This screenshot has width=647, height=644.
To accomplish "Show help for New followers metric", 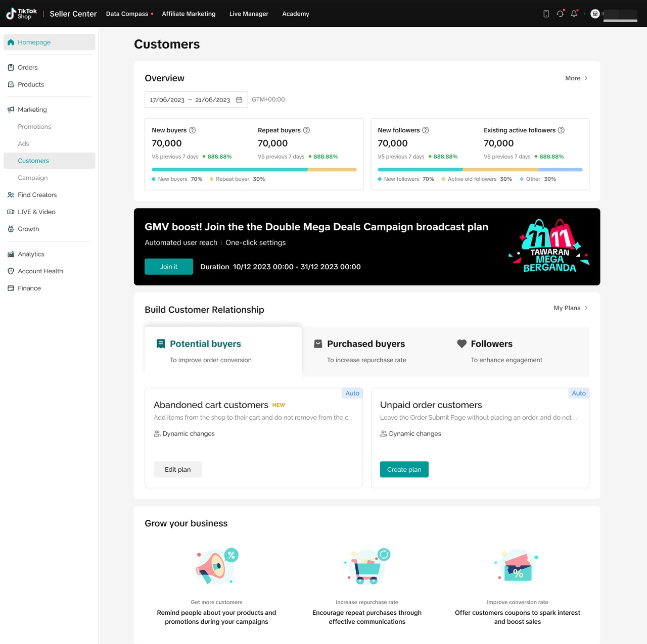I will coord(426,130).
